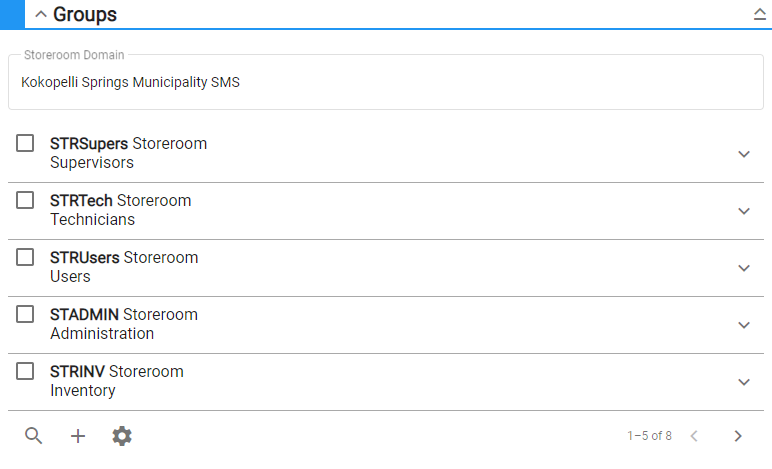Tick the STRINV Storeroom Inventory checkbox
The width and height of the screenshot is (772, 469).
click(x=25, y=371)
